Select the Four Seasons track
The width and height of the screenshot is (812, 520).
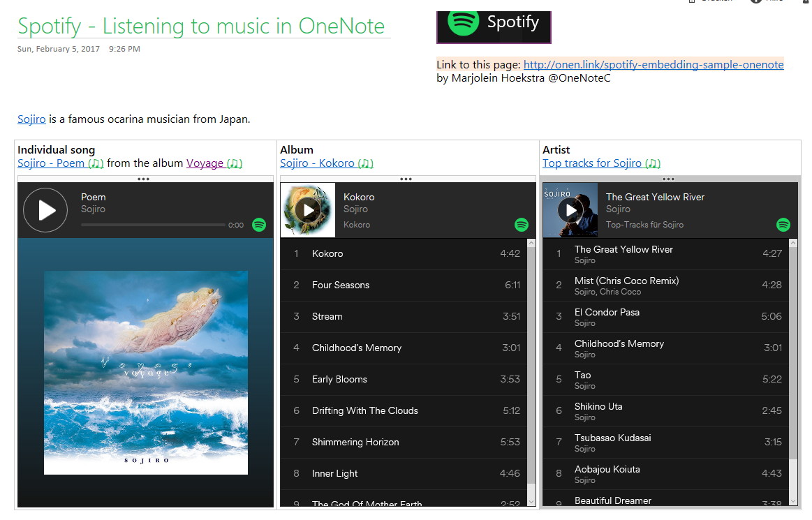tap(404, 285)
